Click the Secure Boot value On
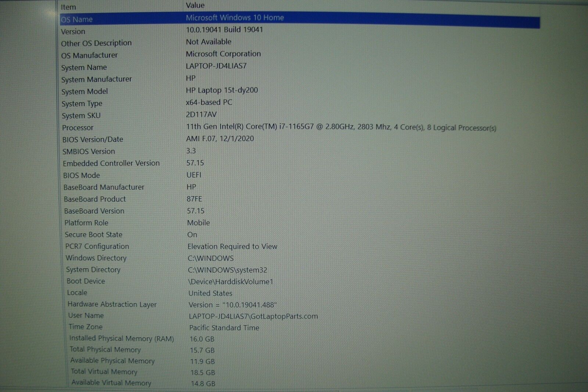The width and height of the screenshot is (588, 392). [x=192, y=235]
